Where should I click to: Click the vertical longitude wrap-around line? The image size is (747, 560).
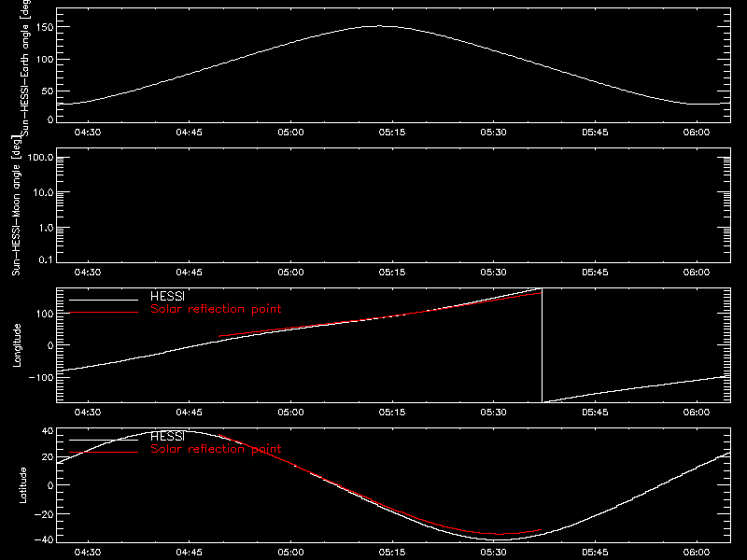543,345
